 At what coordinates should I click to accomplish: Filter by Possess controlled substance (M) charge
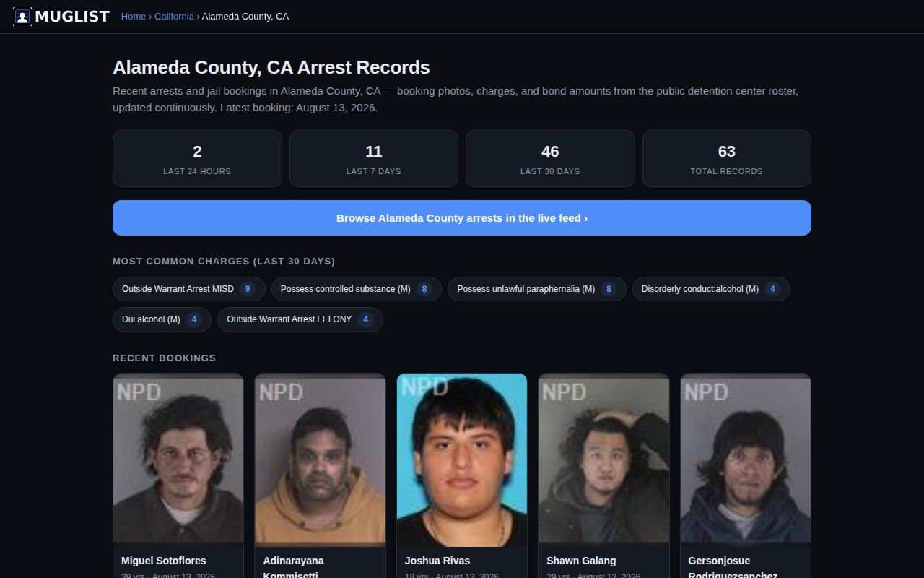point(357,289)
